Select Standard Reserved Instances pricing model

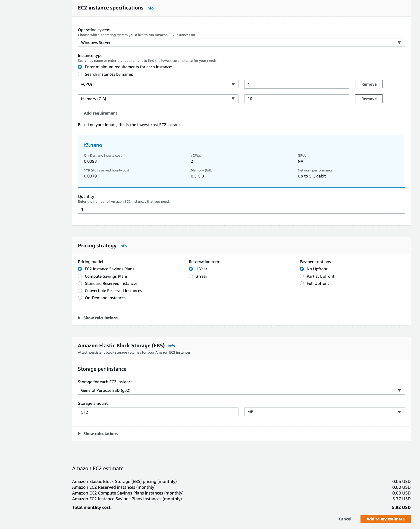(80, 283)
